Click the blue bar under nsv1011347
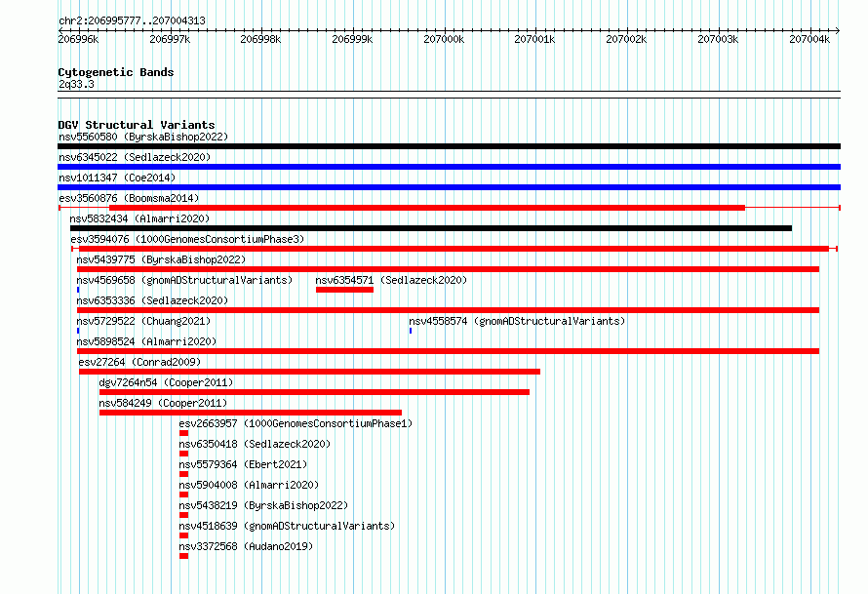Image resolution: width=868 pixels, height=594 pixels. pyautogui.click(x=449, y=187)
